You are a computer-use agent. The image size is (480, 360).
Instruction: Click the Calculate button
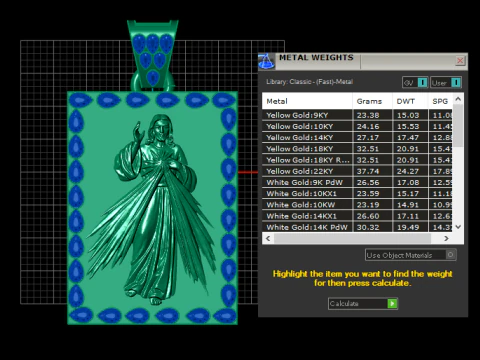click(363, 304)
